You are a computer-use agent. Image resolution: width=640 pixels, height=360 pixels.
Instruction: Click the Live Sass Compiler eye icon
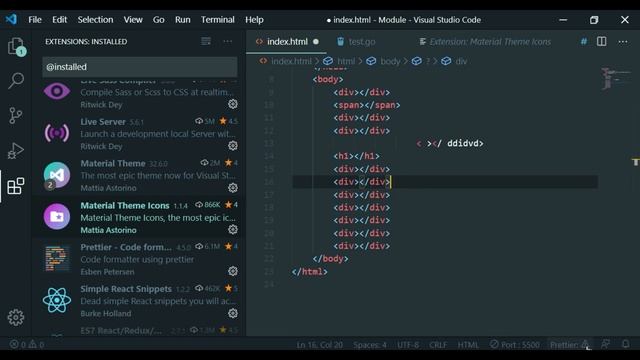[x=57, y=91]
